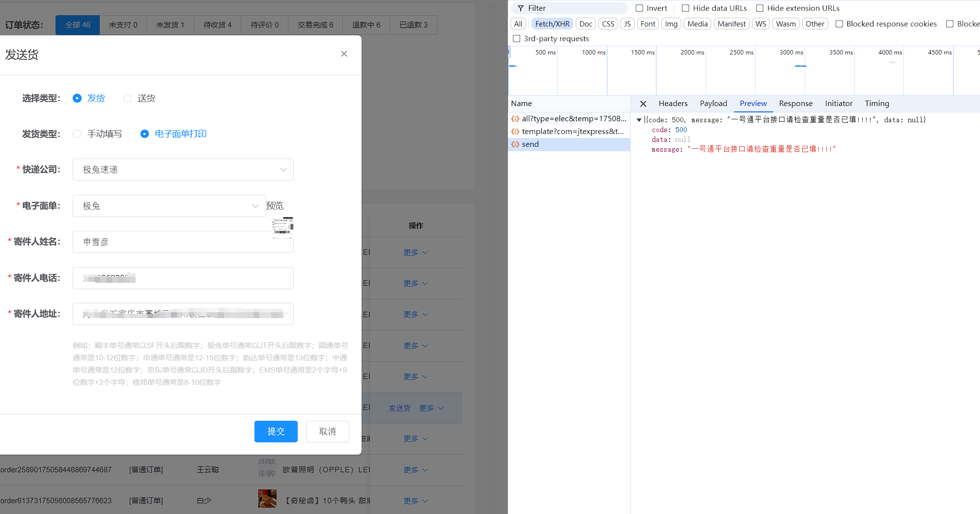Viewport: 980px width, 514px height.
Task: Click the 预览 preview link
Action: tap(275, 206)
